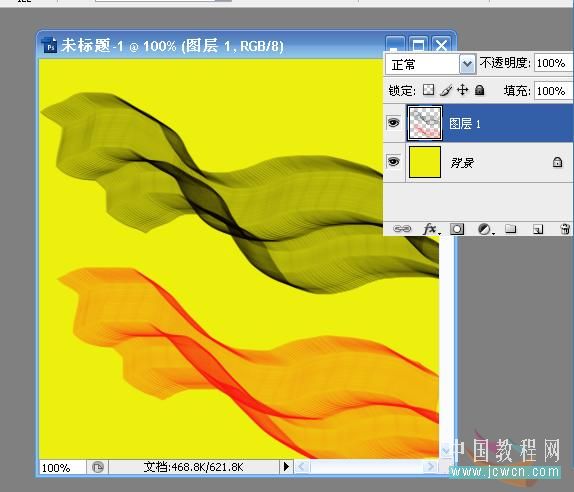Toggle lock all padlock icon
The image size is (574, 492).
coord(480,90)
